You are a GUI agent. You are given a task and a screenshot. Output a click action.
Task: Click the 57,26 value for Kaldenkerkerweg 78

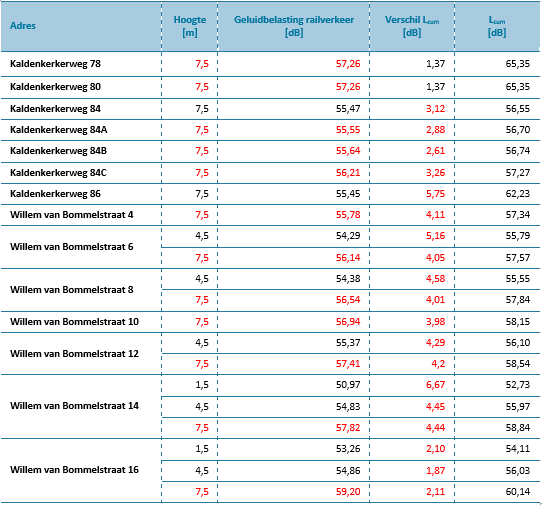(348, 64)
